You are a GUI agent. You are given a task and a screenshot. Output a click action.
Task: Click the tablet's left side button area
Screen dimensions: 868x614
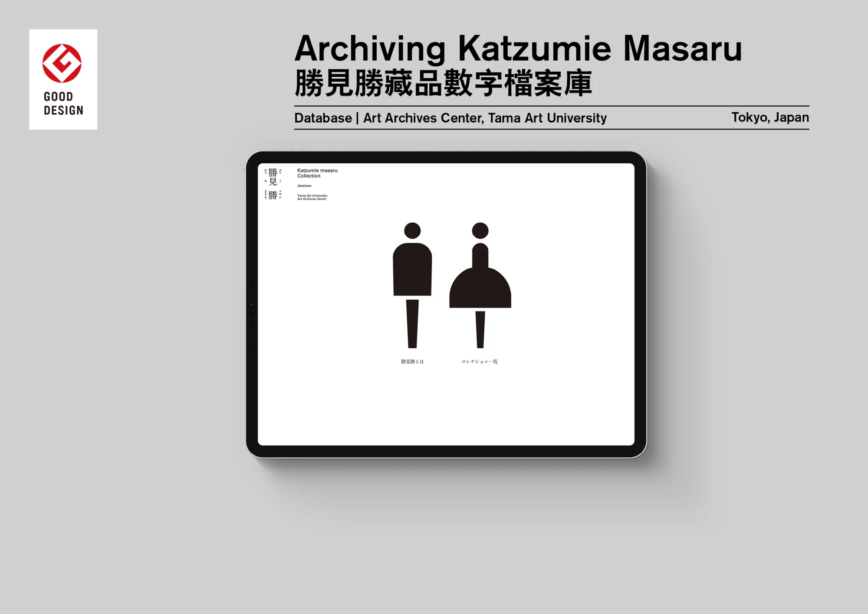pos(250,304)
